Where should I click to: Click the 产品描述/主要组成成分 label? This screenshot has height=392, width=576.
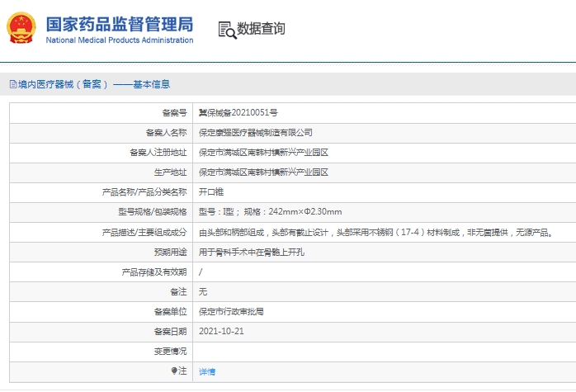click(144, 232)
